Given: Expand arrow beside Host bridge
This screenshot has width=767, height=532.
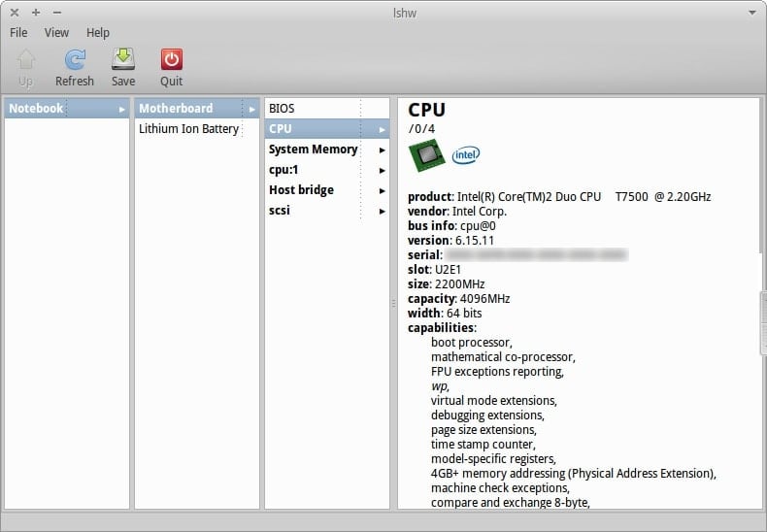Looking at the screenshot, I should coord(382,191).
